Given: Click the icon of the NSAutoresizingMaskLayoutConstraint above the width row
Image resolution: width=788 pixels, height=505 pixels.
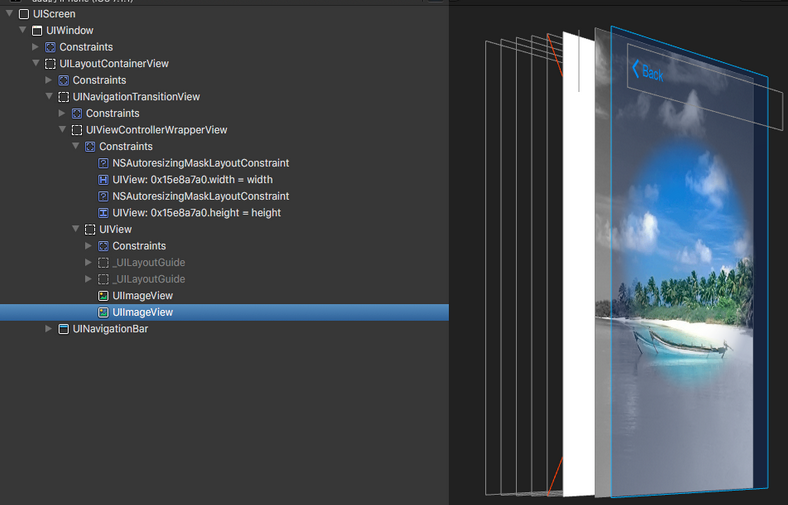Looking at the screenshot, I should [103, 163].
